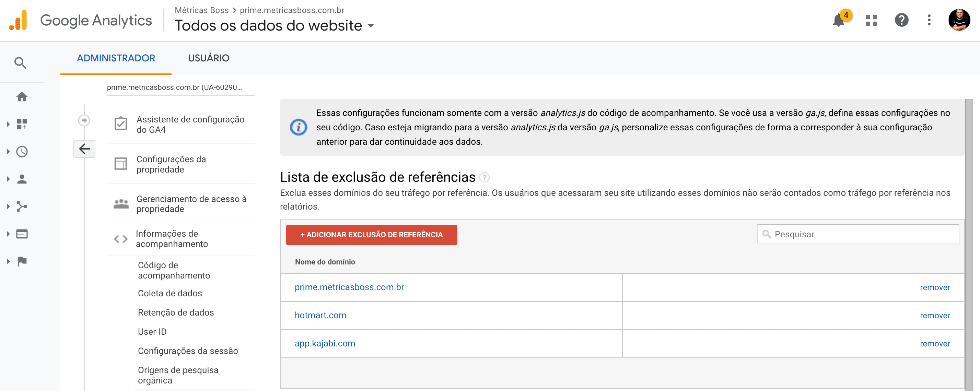Select the ADMINISTRADOR tab

pyautogui.click(x=116, y=58)
